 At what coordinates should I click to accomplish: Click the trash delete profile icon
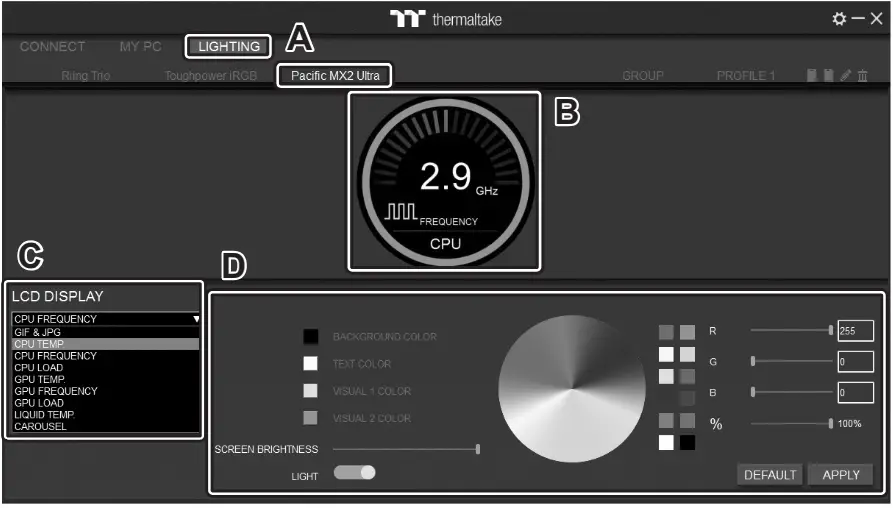(863, 75)
